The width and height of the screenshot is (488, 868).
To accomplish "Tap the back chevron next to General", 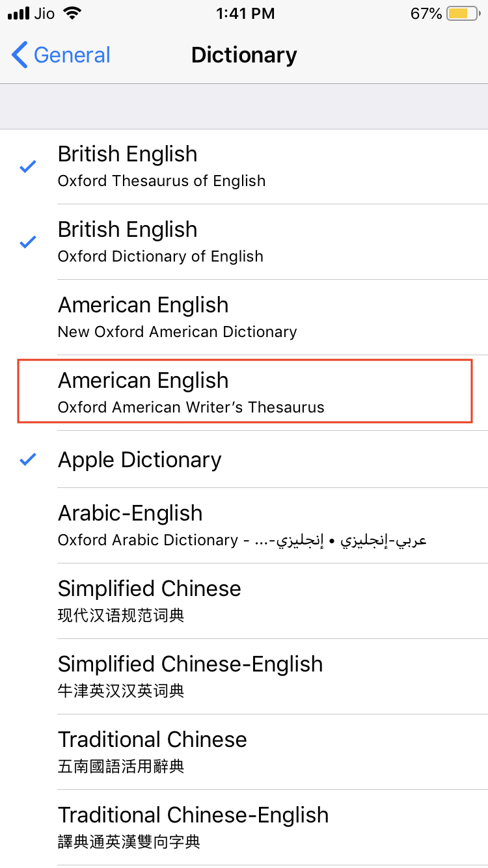I will (x=20, y=55).
